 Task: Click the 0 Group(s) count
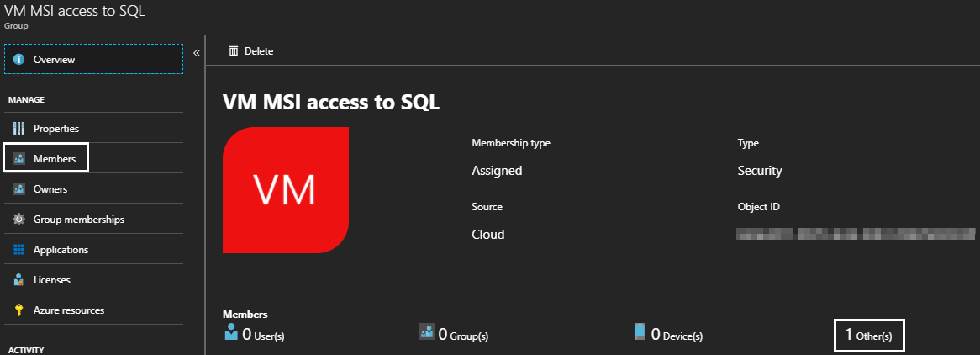(463, 336)
